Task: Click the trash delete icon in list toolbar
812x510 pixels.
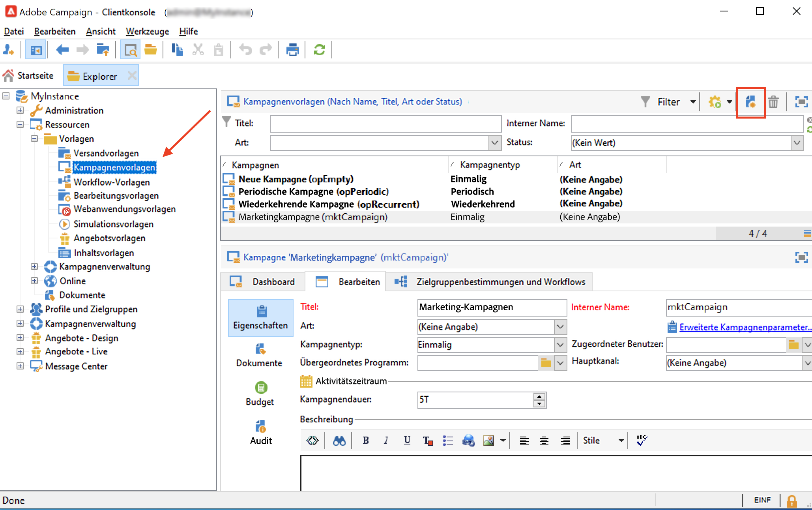Action: [773, 102]
